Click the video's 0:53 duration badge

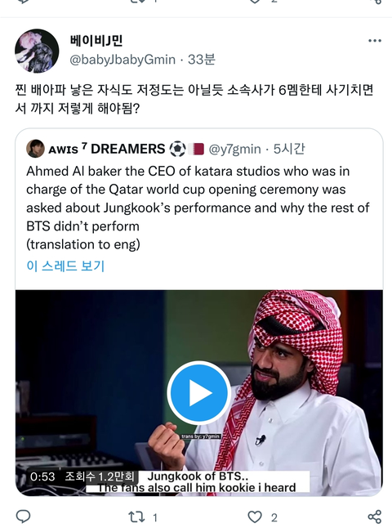pos(42,476)
